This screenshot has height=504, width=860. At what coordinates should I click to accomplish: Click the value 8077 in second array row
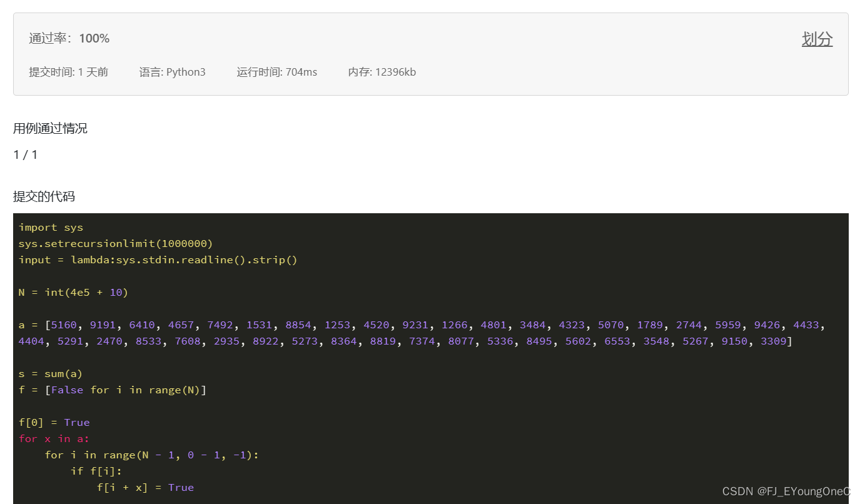pos(461,341)
